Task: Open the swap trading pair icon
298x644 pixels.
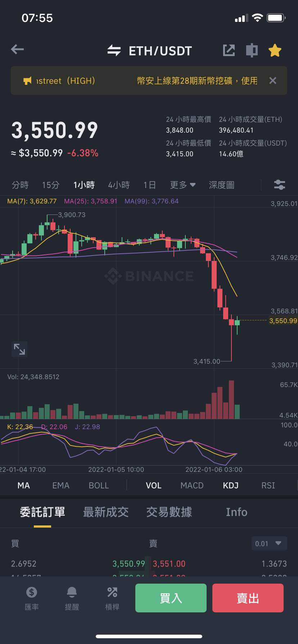Action: 114,50
